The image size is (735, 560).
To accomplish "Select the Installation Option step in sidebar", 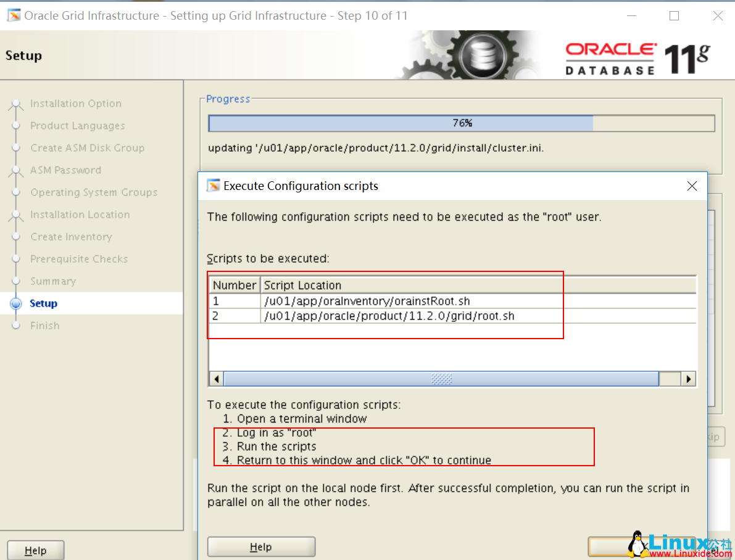I will (75, 103).
